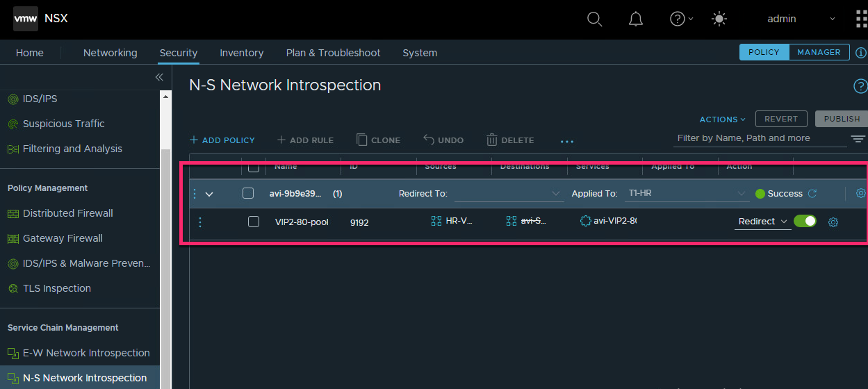The width and height of the screenshot is (868, 389).
Task: Collapse the avi-9b9e39 policy row
Action: pos(209,194)
